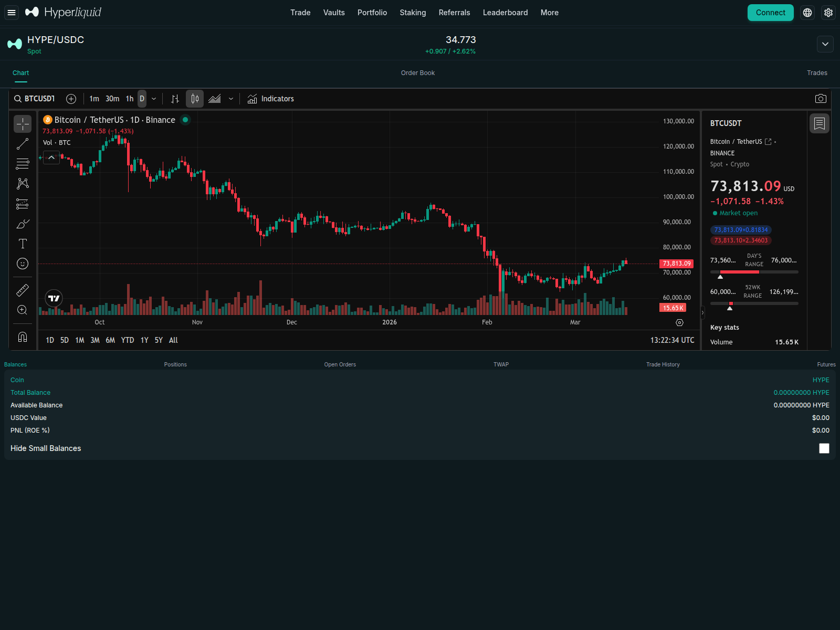This screenshot has height=630, width=840.
Task: Open the emoji stickers tool
Action: (x=22, y=263)
